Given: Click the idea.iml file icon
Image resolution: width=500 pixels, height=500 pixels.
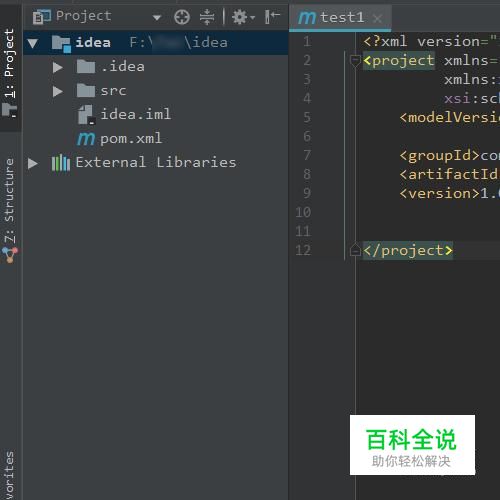Looking at the screenshot, I should [x=86, y=115].
